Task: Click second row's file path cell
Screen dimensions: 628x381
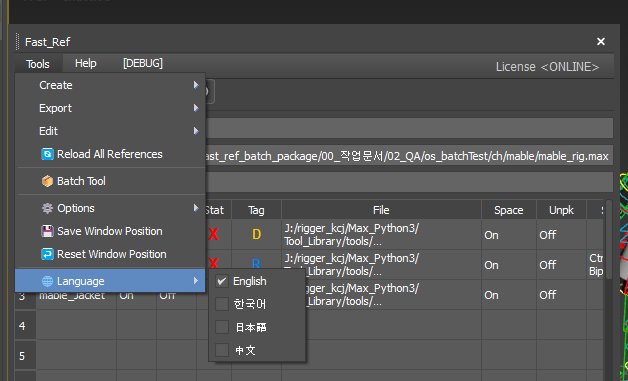Action: [x=381, y=265]
